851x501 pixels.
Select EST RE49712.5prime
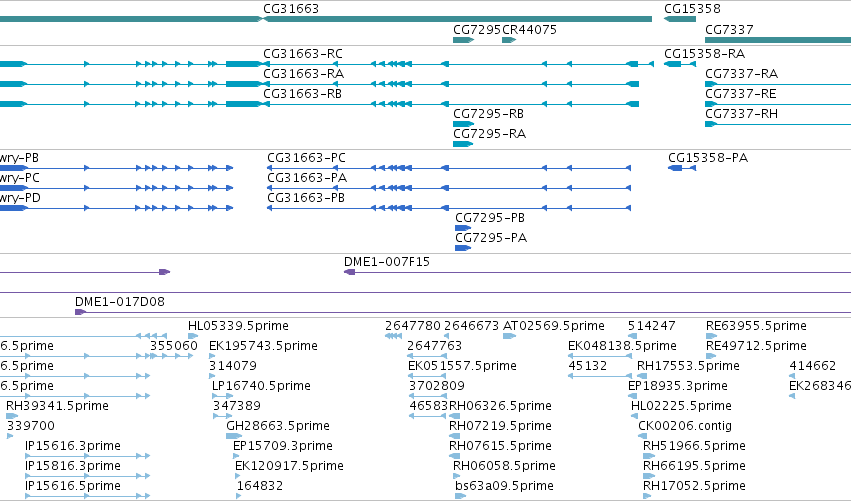pyautogui.click(x=756, y=346)
